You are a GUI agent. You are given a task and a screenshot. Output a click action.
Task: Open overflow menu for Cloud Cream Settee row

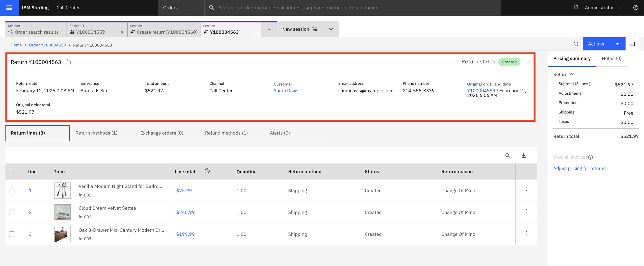[x=526, y=211]
